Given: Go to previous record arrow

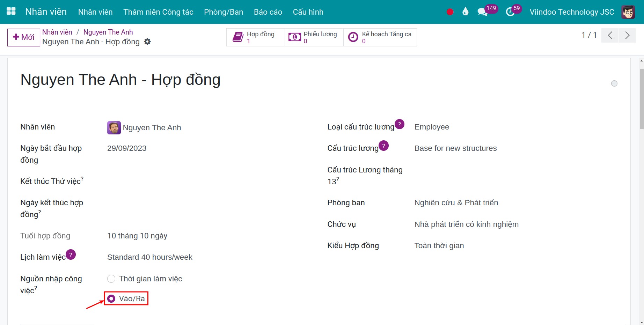Looking at the screenshot, I should pos(610,35).
